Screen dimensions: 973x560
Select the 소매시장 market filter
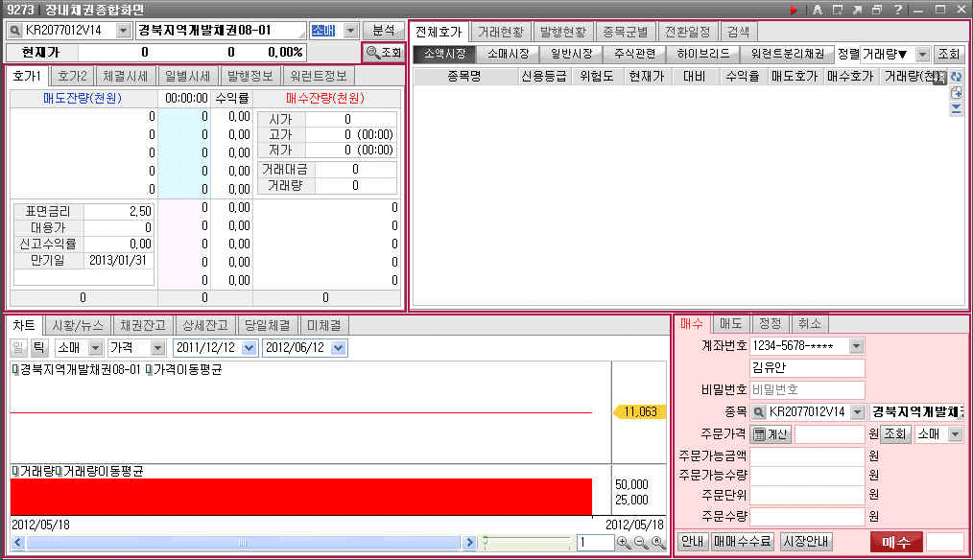(508, 54)
